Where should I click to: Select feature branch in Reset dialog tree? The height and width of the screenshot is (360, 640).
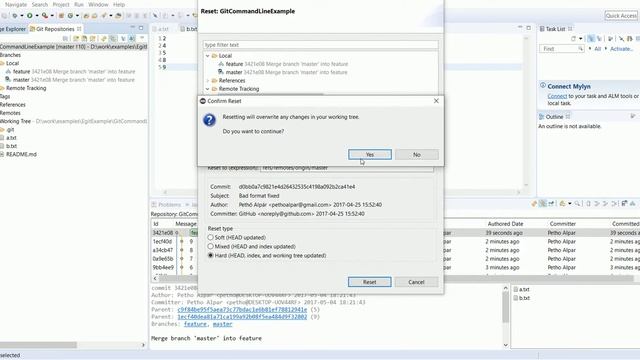283,64
